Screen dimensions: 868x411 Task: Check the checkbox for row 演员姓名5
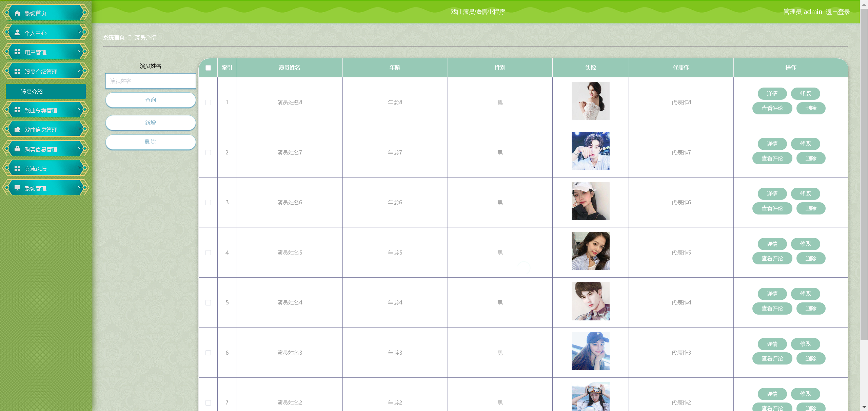[208, 253]
